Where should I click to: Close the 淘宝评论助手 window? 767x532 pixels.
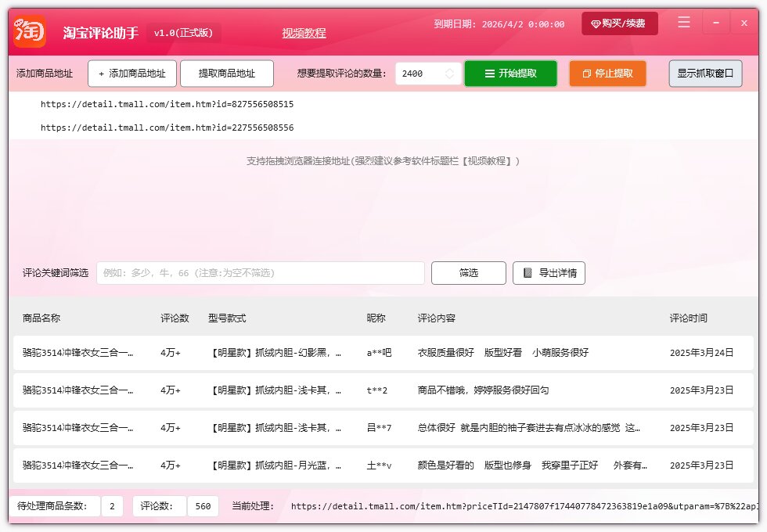(x=744, y=23)
